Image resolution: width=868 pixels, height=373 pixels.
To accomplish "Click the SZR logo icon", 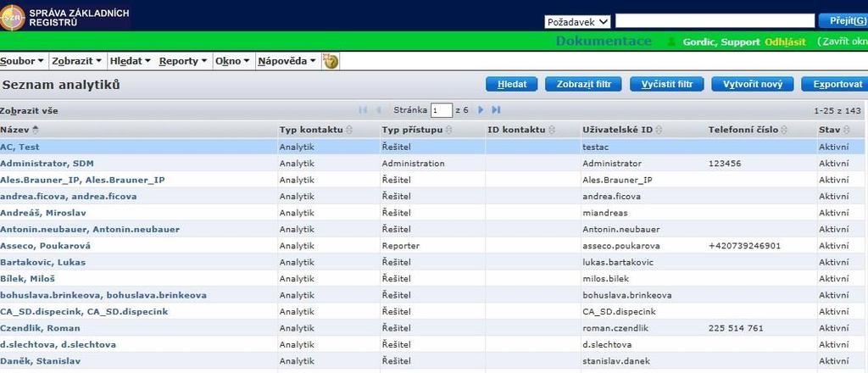I will (x=12, y=18).
